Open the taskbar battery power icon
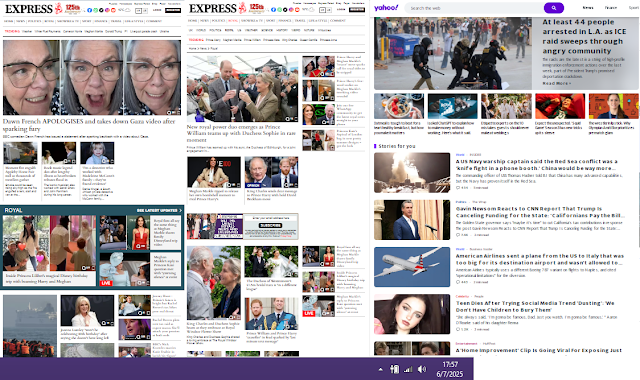Image resolution: width=640 pixels, height=380 pixels. pyautogui.click(x=394, y=369)
